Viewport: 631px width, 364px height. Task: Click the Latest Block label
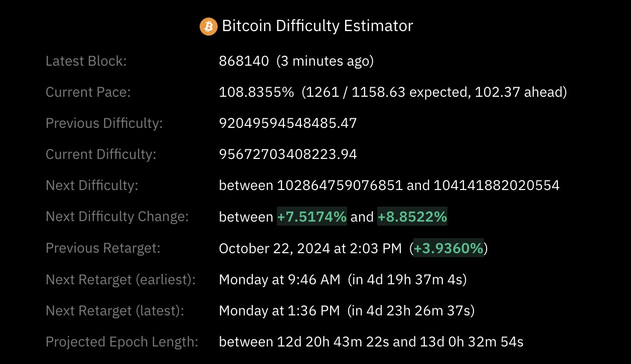click(x=86, y=62)
